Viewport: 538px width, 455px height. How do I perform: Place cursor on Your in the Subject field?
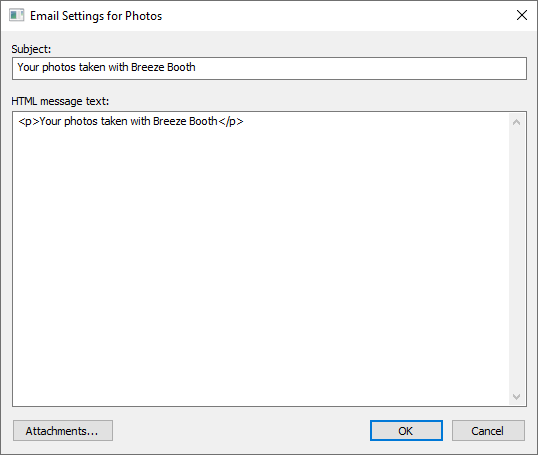pyautogui.click(x=28, y=67)
